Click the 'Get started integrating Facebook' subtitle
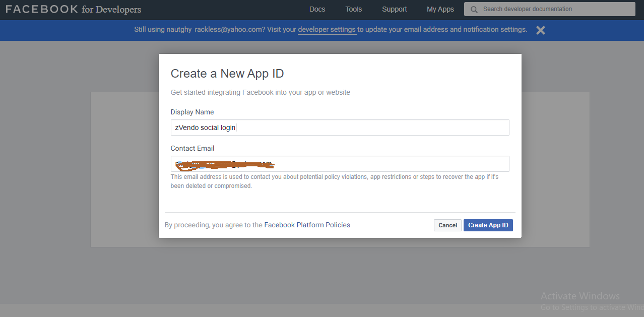The height and width of the screenshot is (317, 644). 261,92
